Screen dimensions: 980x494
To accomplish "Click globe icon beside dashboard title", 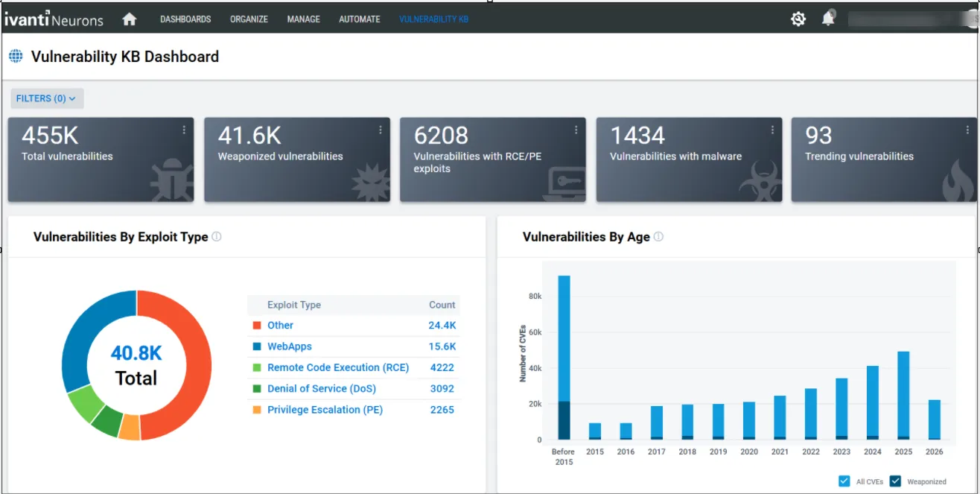I will coord(16,57).
